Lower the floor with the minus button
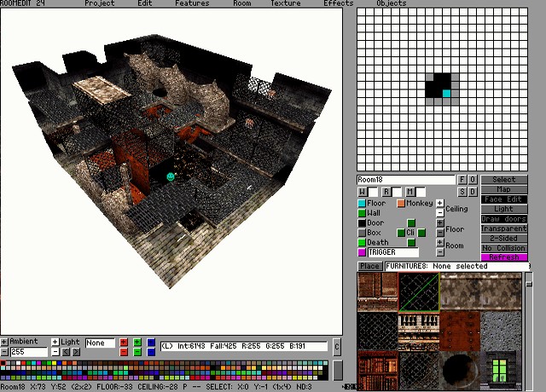This screenshot has height=392, width=546. (x=439, y=232)
